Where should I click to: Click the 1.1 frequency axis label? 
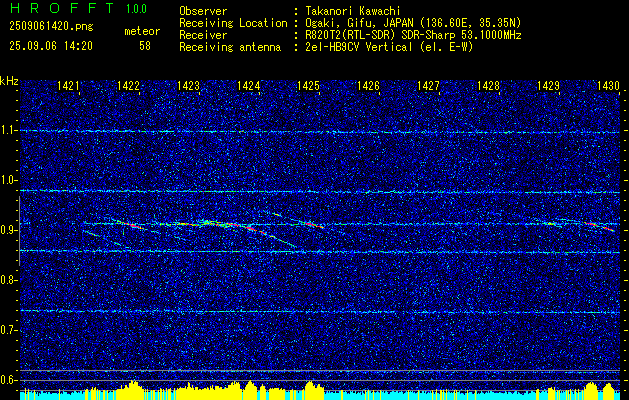point(9,130)
